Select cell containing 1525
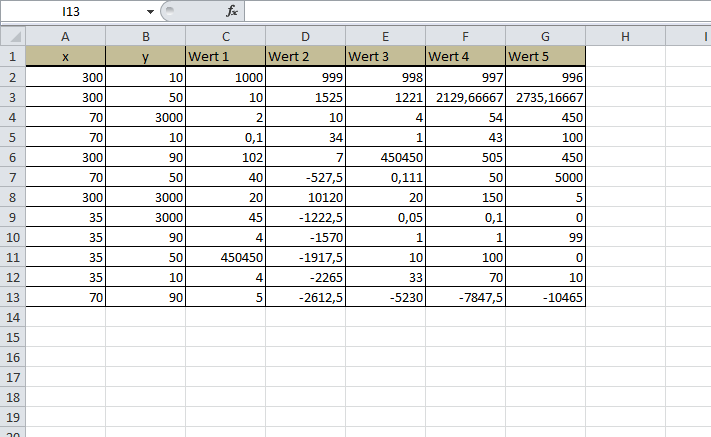This screenshot has width=711, height=437. (305, 97)
